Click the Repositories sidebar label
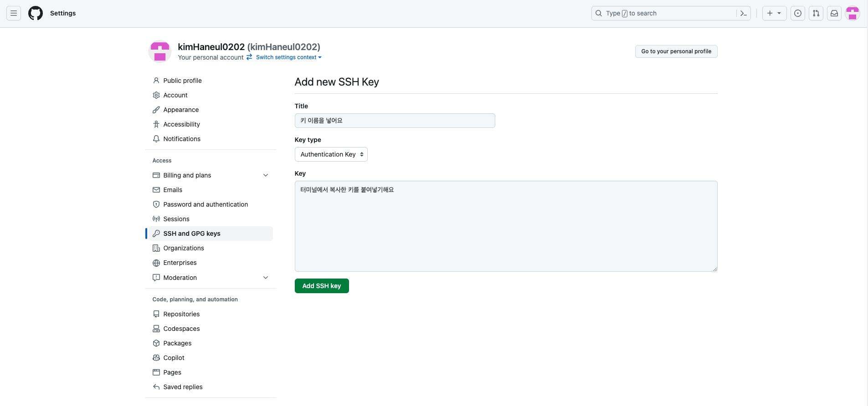 coord(181,314)
